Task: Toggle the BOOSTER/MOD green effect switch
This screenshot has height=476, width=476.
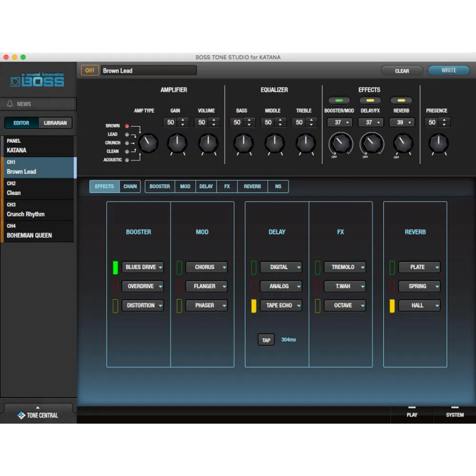Action: click(x=339, y=100)
